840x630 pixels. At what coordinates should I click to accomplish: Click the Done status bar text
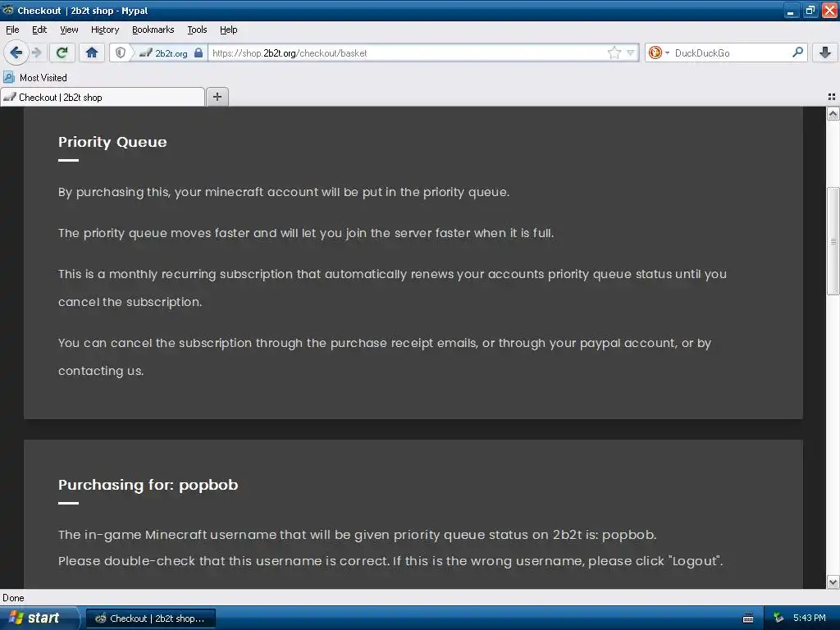tap(13, 598)
